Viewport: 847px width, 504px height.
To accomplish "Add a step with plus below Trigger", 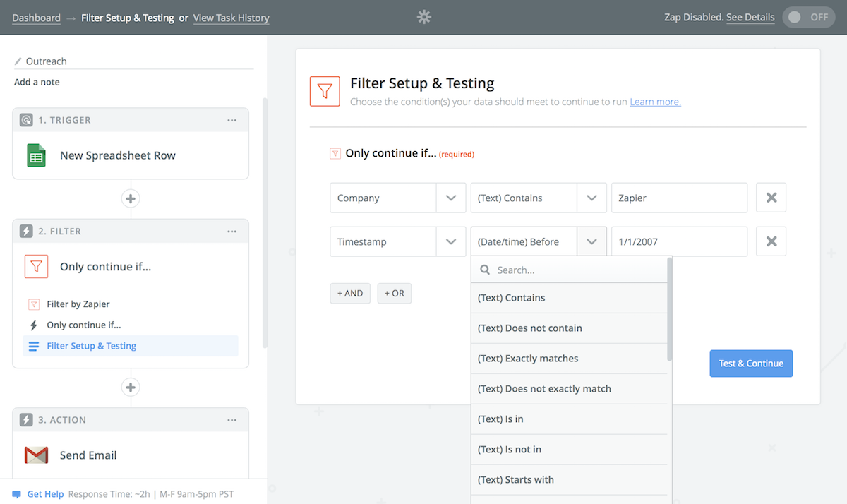I will click(x=130, y=198).
